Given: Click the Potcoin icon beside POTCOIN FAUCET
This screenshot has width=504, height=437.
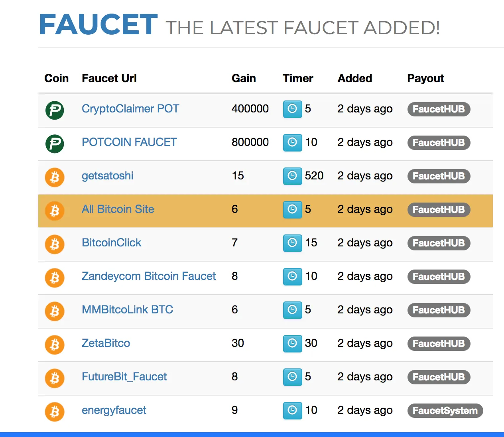Looking at the screenshot, I should point(55,144).
